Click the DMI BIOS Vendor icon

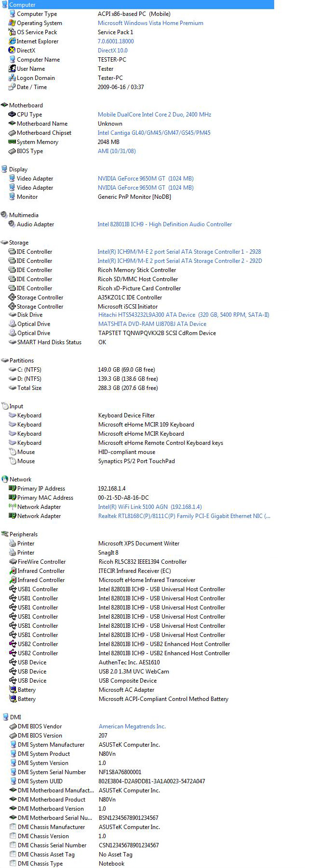pos(13,726)
